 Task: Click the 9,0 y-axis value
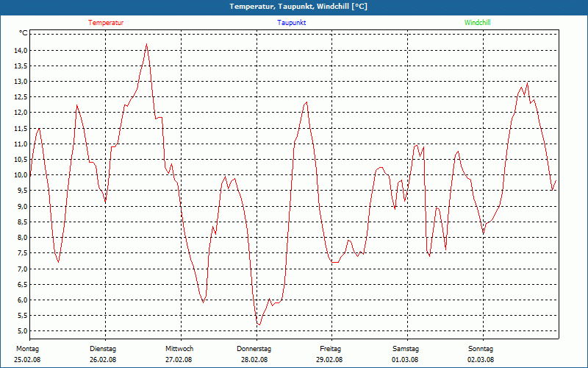[23, 206]
